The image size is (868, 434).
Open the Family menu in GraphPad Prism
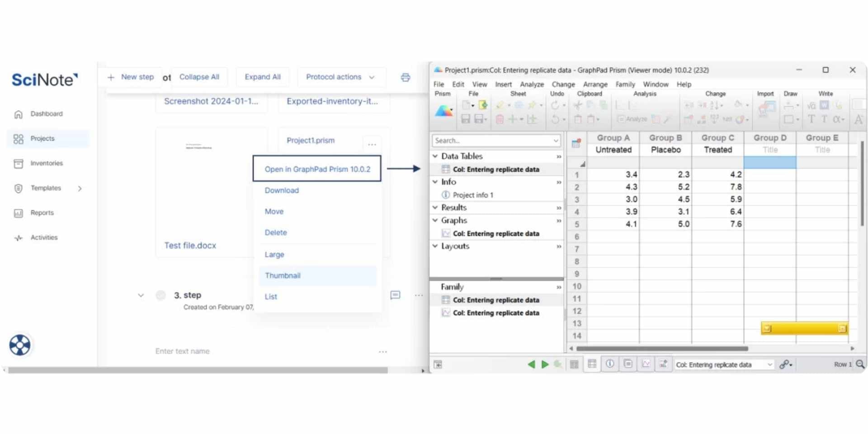[625, 84]
